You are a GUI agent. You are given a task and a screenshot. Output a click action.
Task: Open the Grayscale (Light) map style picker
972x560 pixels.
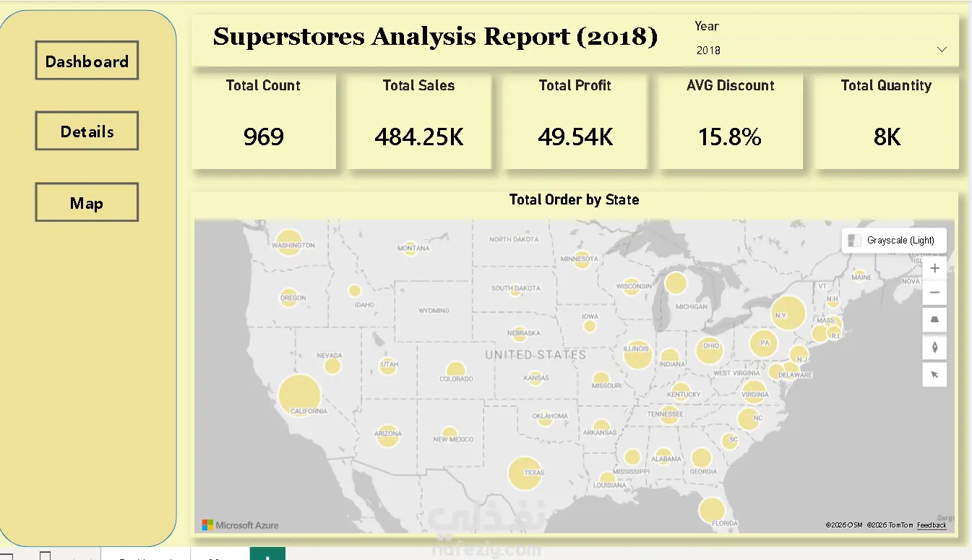point(894,240)
